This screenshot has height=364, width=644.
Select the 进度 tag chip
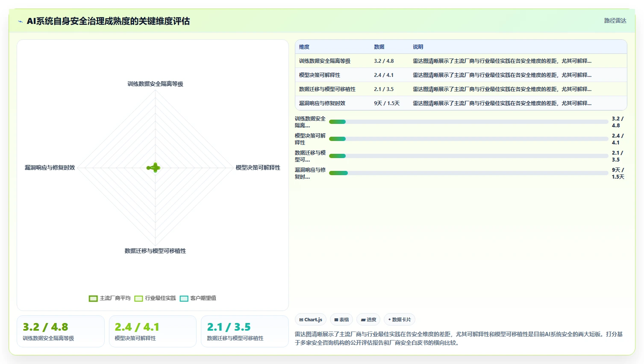pyautogui.click(x=368, y=320)
